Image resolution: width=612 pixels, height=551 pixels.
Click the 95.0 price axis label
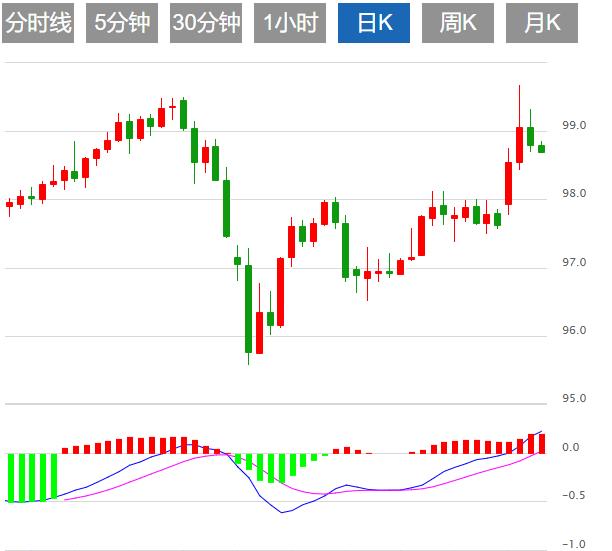[574, 398]
